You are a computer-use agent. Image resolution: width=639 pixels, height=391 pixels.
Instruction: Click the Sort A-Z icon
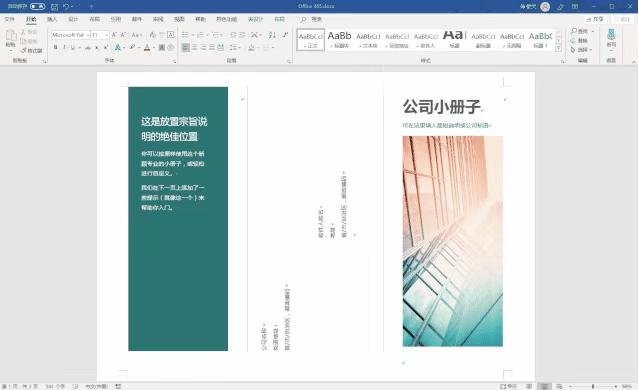click(x=272, y=35)
